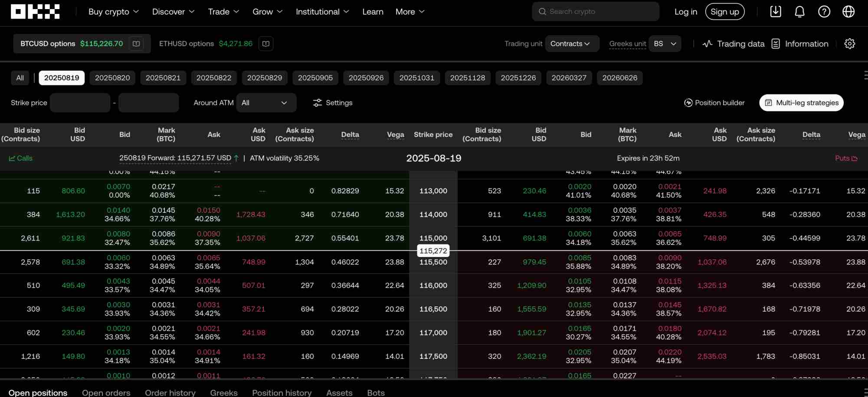The width and height of the screenshot is (868, 397).
Task: Select the 20250820 expiry date
Action: coord(112,78)
